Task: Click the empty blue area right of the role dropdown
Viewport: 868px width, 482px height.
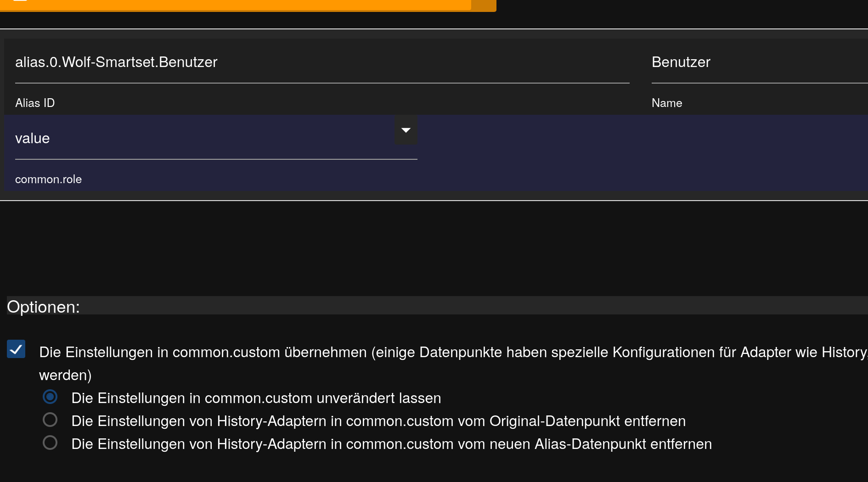Action: coord(643,151)
